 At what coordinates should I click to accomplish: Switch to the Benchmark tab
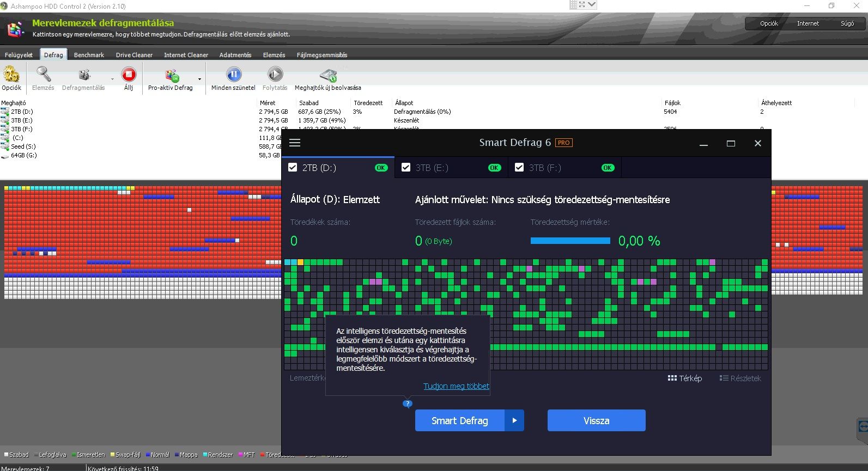click(x=89, y=54)
